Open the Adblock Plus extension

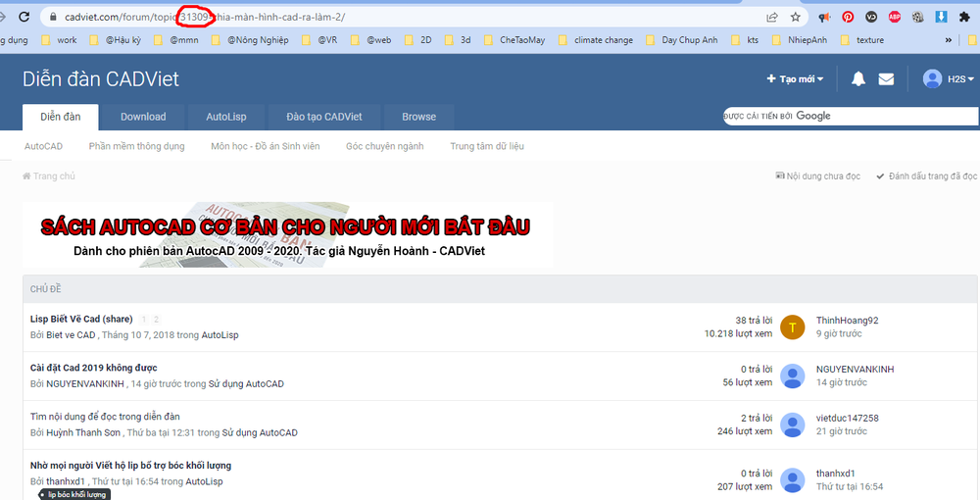coord(895,17)
